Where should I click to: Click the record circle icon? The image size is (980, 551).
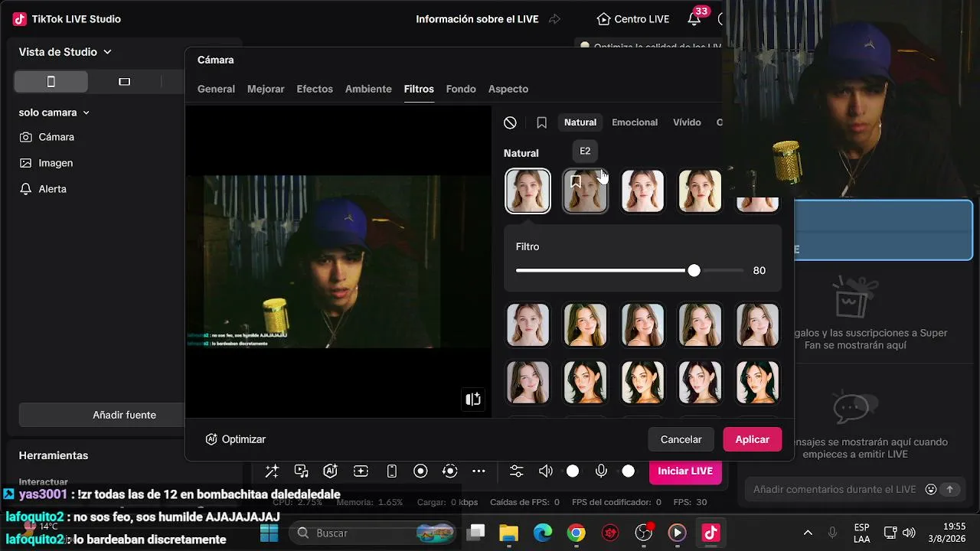point(420,471)
